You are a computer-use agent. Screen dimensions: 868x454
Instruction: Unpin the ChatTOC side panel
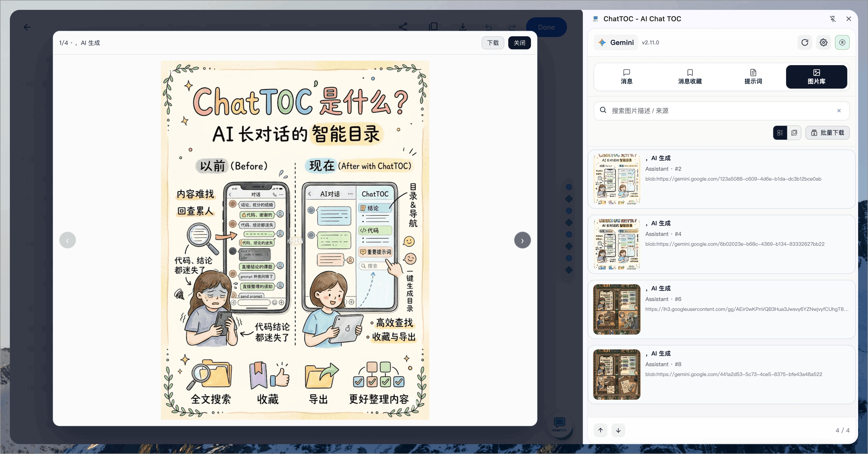coord(833,19)
